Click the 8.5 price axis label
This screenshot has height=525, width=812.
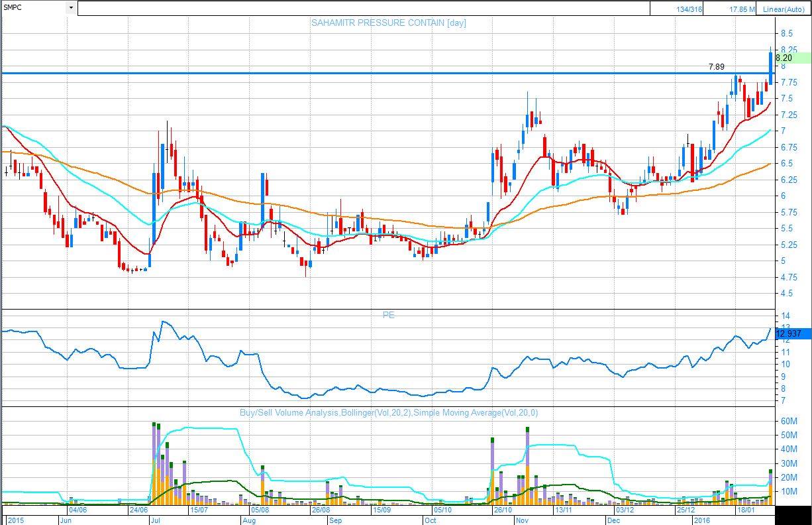[x=787, y=33]
